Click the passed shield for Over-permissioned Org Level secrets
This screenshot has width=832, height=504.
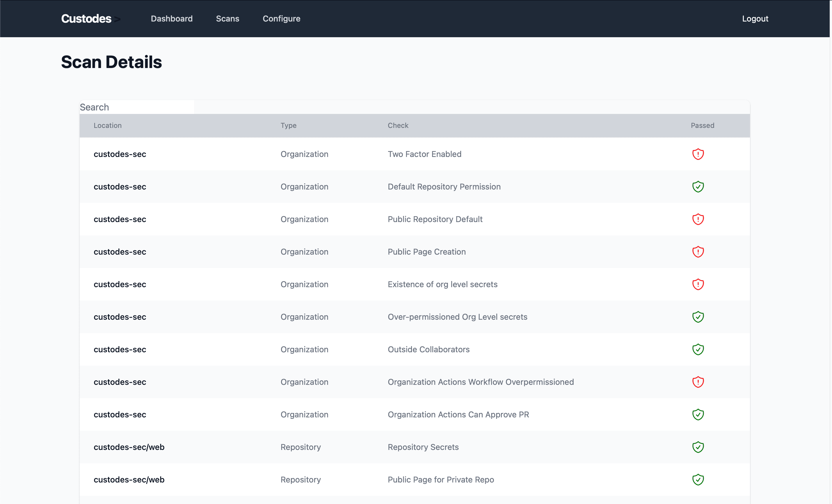[698, 317]
